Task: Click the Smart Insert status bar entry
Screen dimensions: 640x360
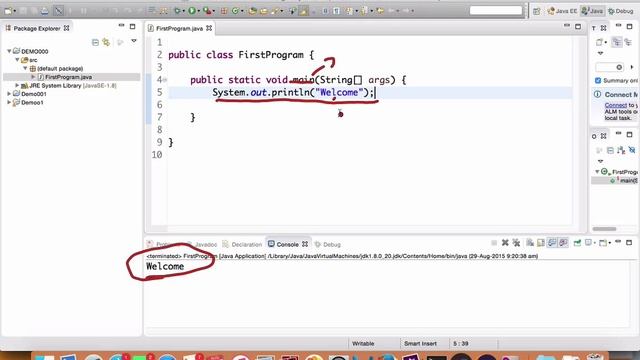Action: point(420,344)
